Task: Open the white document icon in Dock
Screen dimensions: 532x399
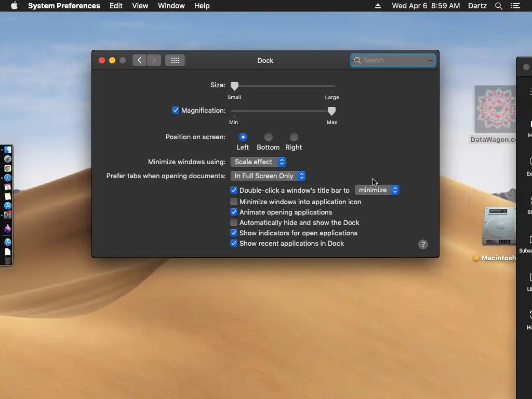Action: (x=8, y=252)
